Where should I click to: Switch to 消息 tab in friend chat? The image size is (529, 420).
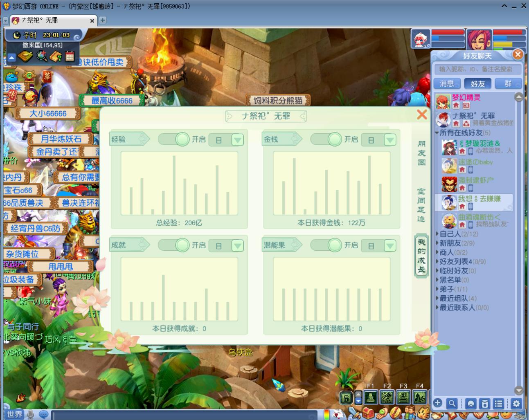447,83
